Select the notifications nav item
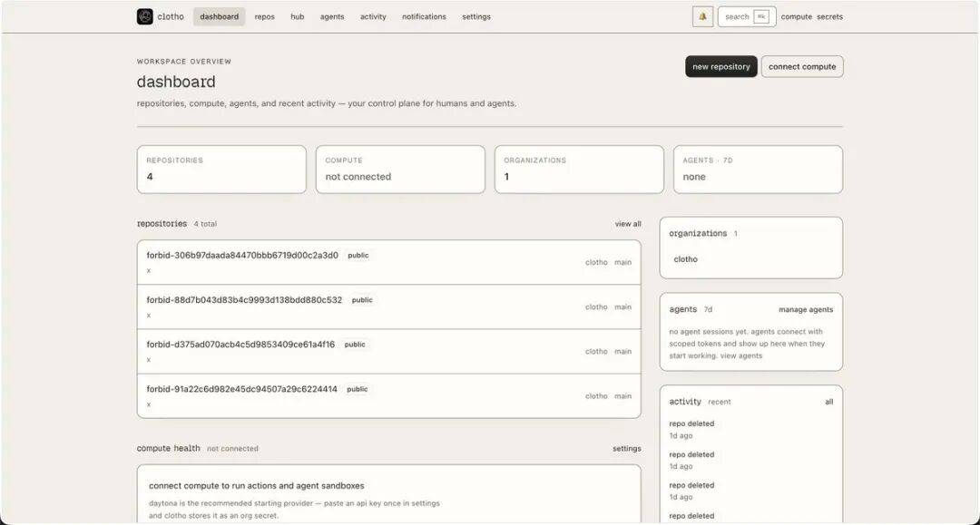The image size is (980, 525). (x=424, y=17)
